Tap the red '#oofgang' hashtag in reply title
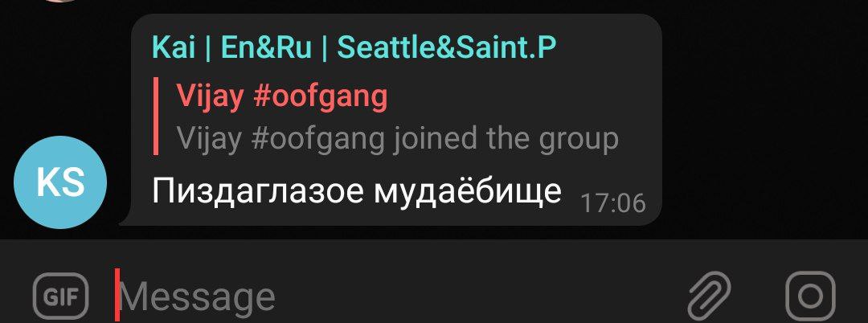 click(320, 97)
